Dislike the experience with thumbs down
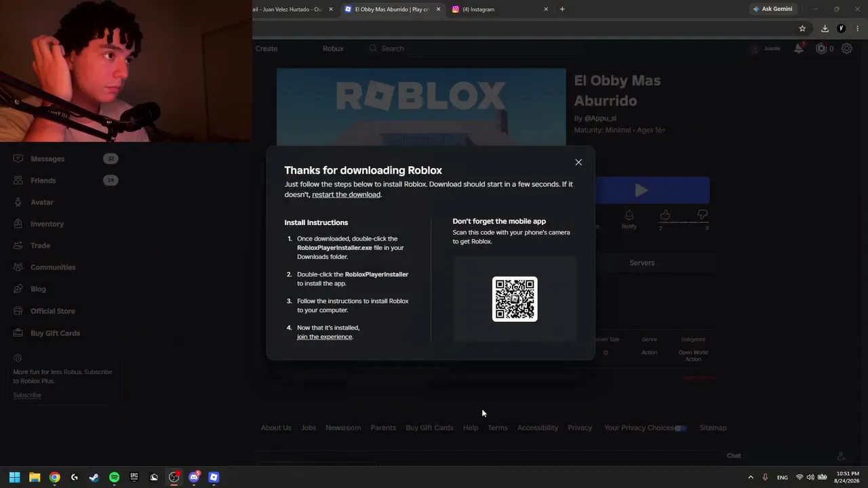 (703, 216)
